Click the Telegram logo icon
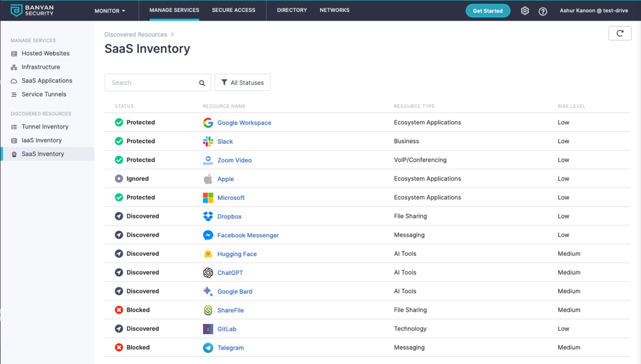Viewport: 641px width, 364px height. click(208, 348)
